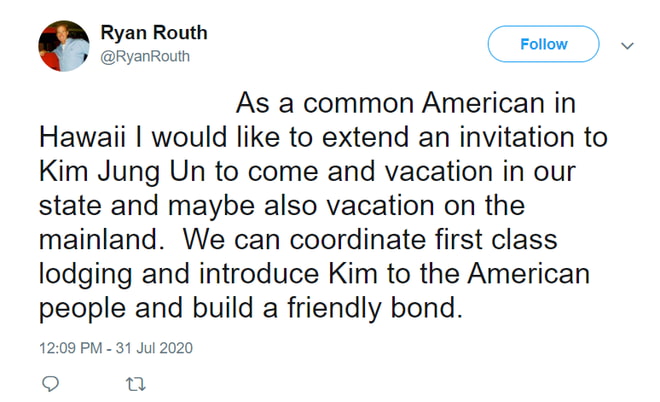The height and width of the screenshot is (402, 660).
Task: Open the Ryan Routh display name link
Action: (x=153, y=33)
